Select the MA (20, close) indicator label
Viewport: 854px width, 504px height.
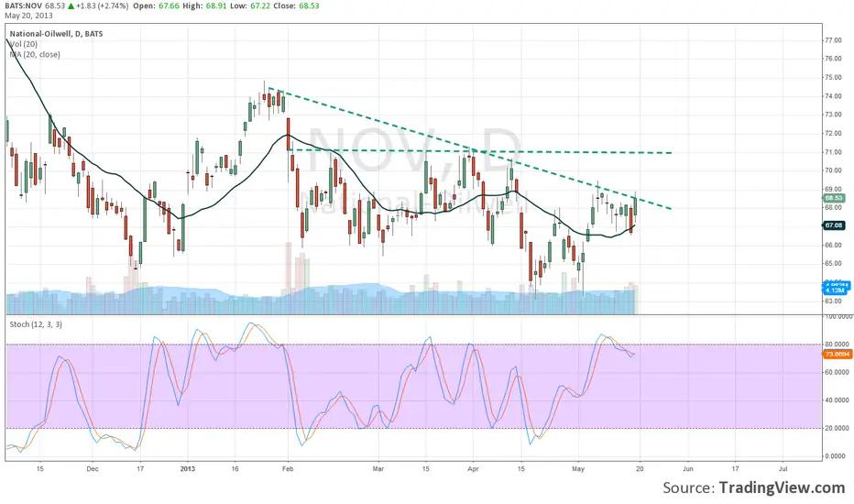point(35,54)
